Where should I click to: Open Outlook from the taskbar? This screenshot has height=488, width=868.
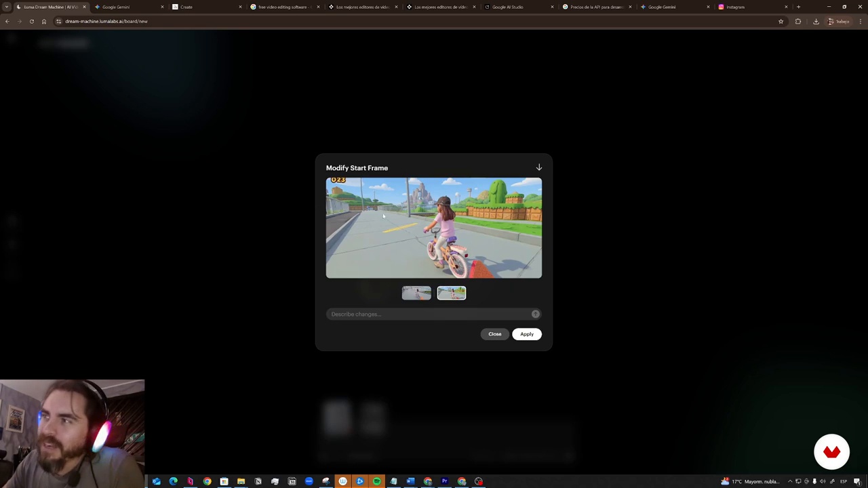(157, 481)
